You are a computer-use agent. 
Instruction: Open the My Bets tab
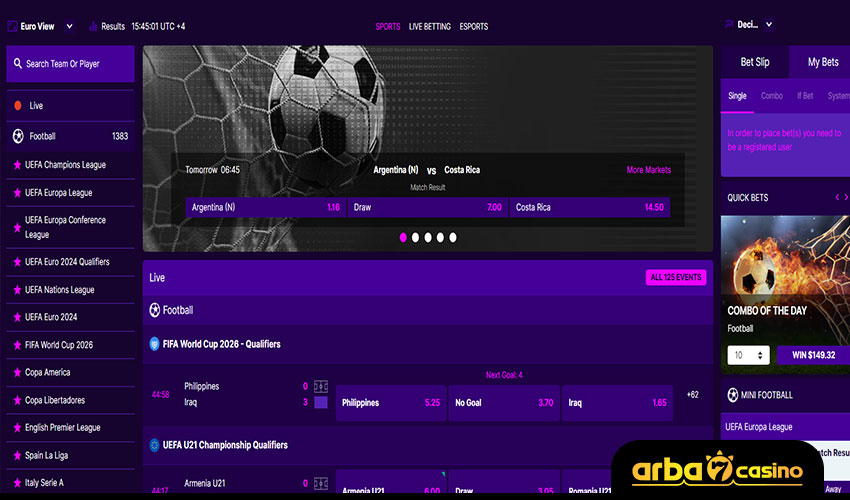pyautogui.click(x=822, y=62)
